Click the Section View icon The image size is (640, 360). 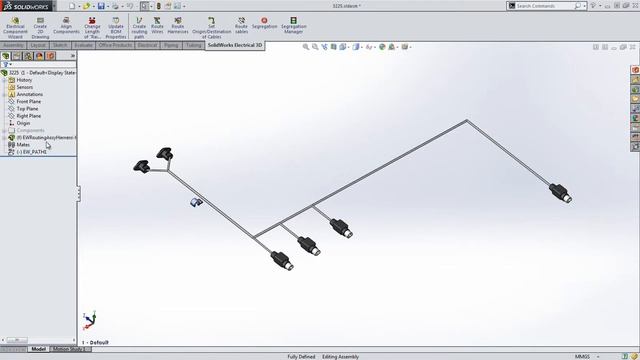[x=333, y=47]
